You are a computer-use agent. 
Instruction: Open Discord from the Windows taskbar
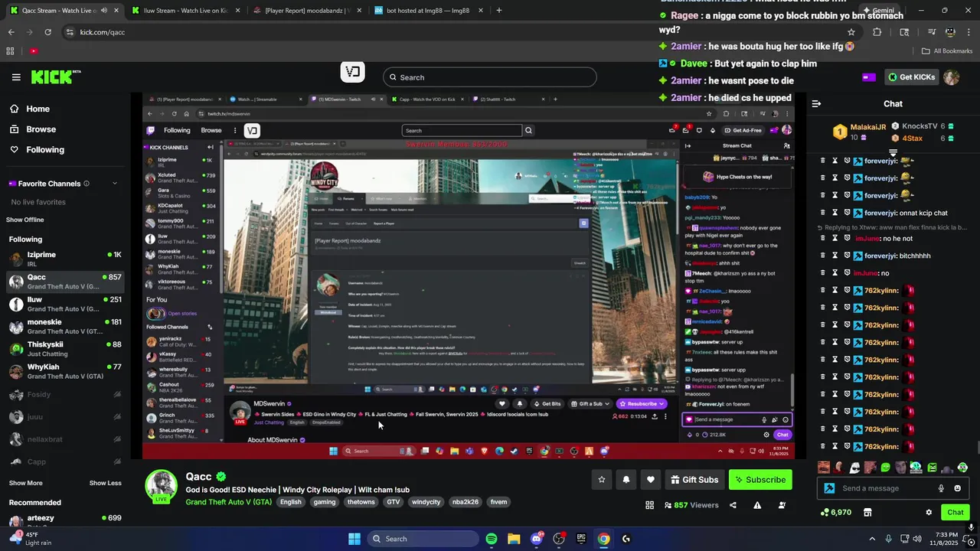click(x=537, y=539)
